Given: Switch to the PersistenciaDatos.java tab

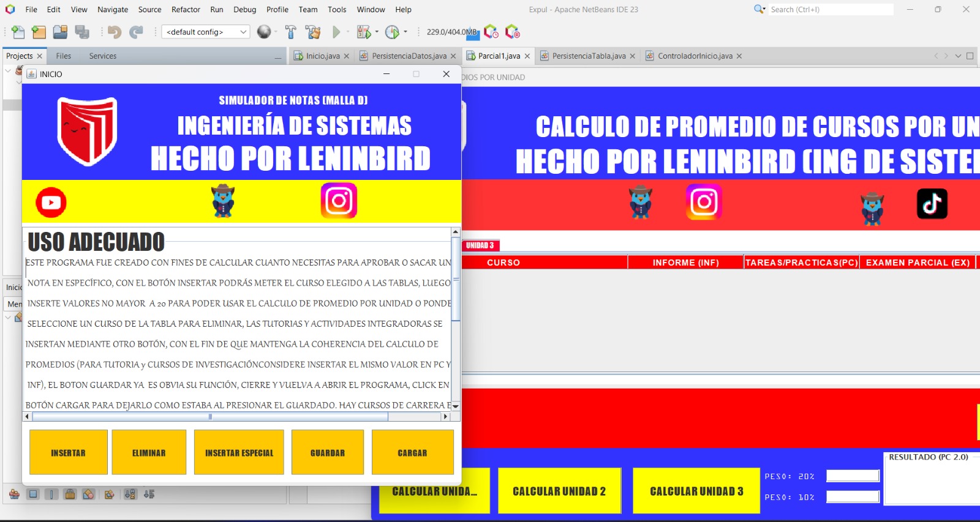Looking at the screenshot, I should [409, 56].
